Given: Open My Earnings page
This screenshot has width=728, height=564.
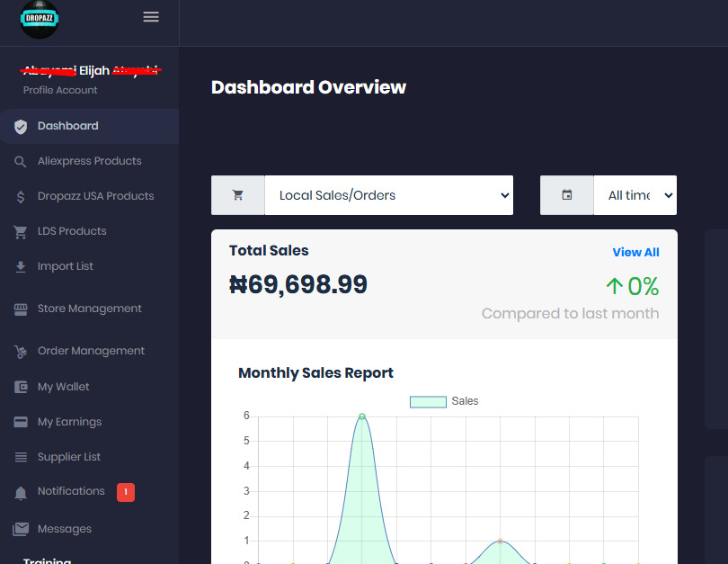Looking at the screenshot, I should (69, 422).
